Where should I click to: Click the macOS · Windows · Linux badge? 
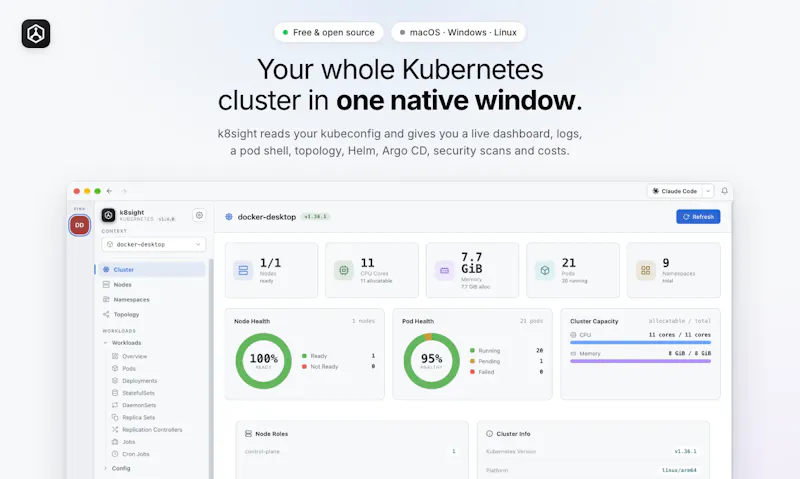458,32
